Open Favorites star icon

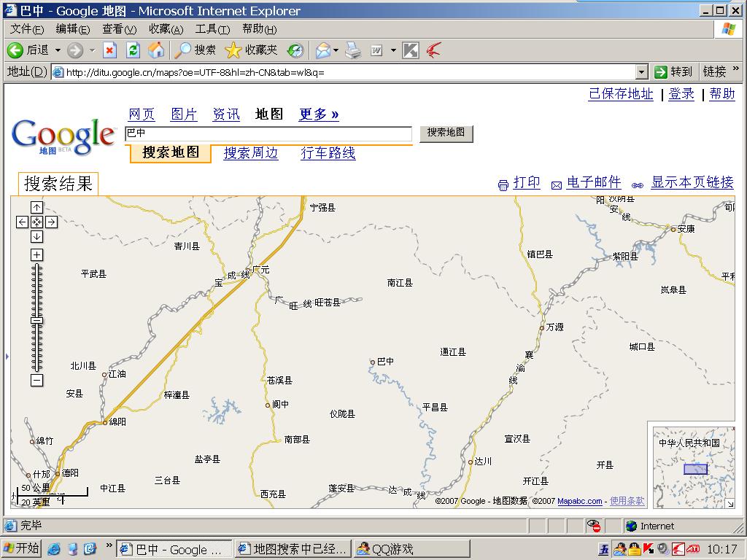tap(233, 50)
